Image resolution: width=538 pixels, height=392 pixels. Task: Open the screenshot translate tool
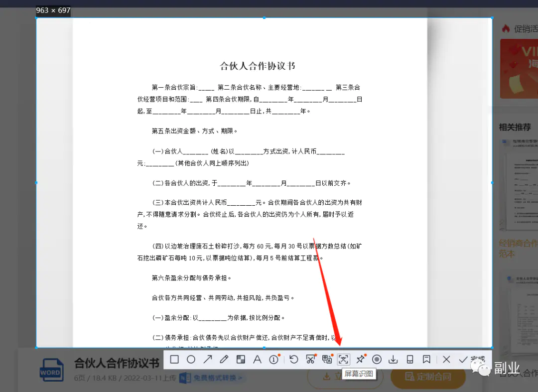(327, 359)
